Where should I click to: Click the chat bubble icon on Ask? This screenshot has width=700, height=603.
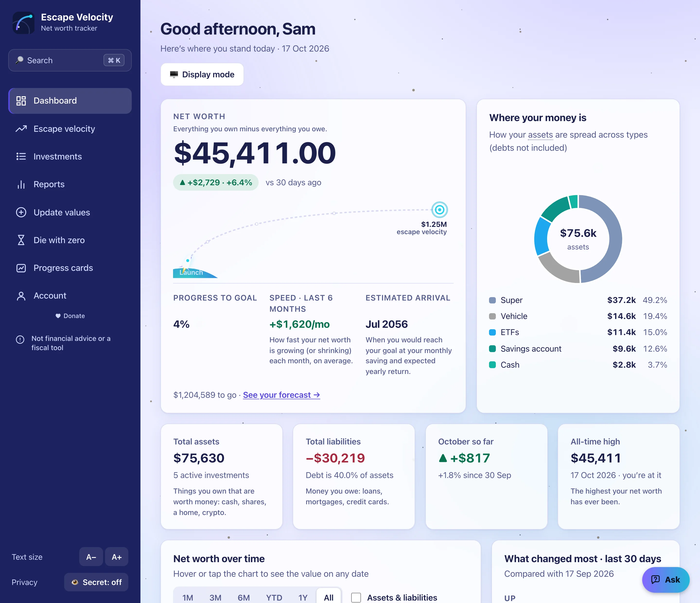(656, 580)
